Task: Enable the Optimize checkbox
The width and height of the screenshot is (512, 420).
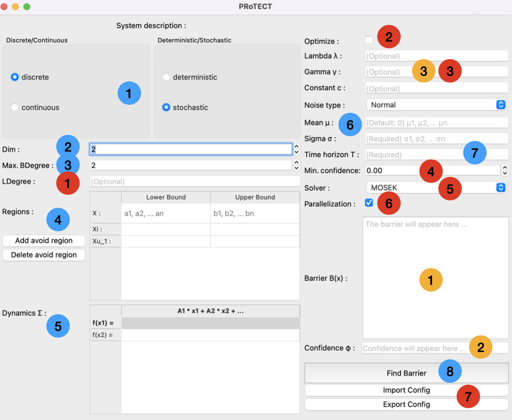Action: [x=369, y=40]
